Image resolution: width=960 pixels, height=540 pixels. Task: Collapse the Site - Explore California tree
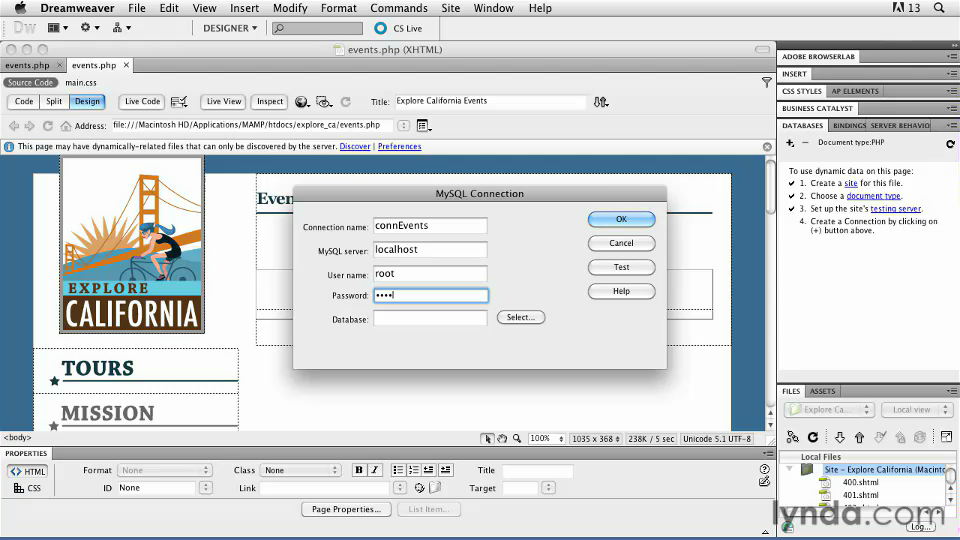790,470
